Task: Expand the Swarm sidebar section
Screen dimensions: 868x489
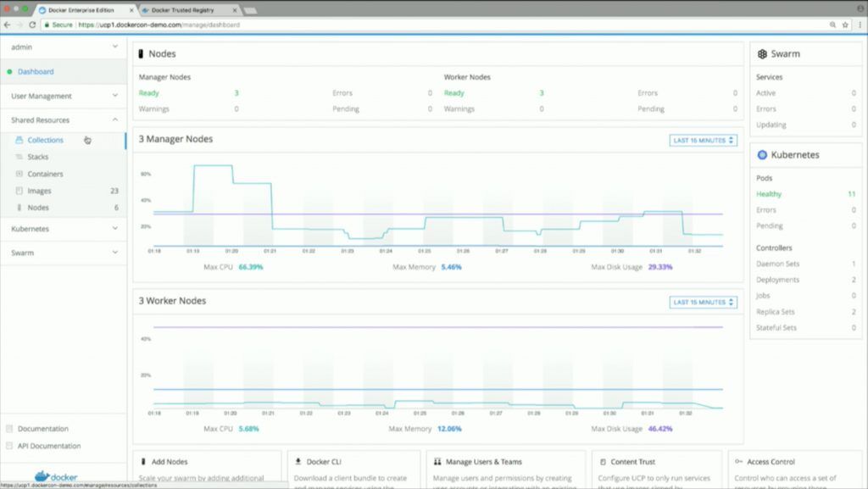Action: pos(64,253)
